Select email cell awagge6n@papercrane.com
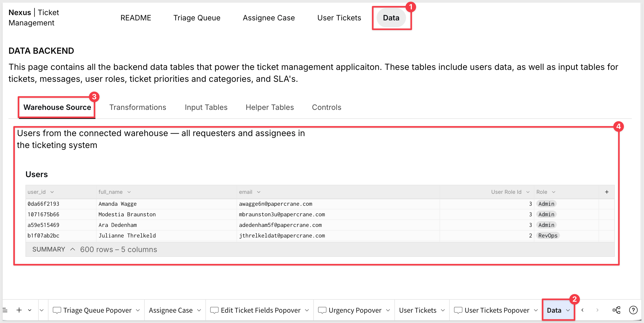Viewport: 644px width, 323px height. (x=338, y=204)
